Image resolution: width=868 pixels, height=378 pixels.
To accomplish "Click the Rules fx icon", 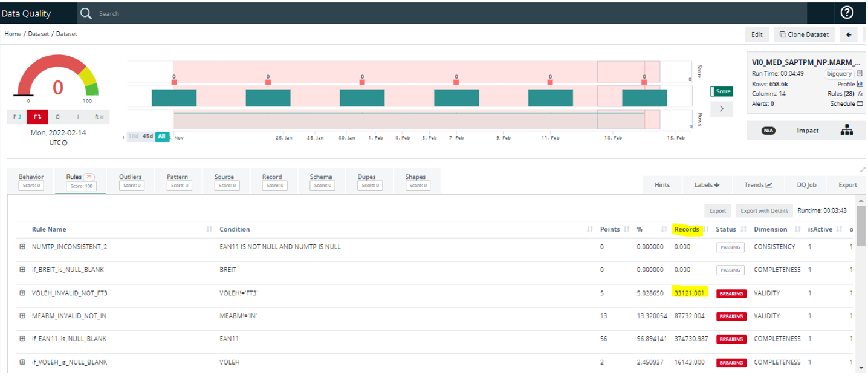I will pos(860,94).
